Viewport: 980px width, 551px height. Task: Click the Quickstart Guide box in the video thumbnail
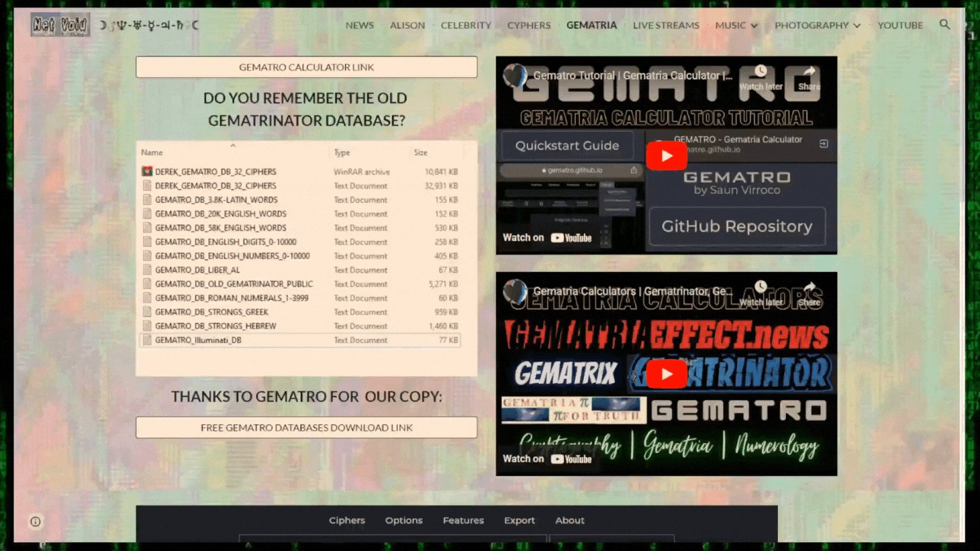(x=567, y=146)
